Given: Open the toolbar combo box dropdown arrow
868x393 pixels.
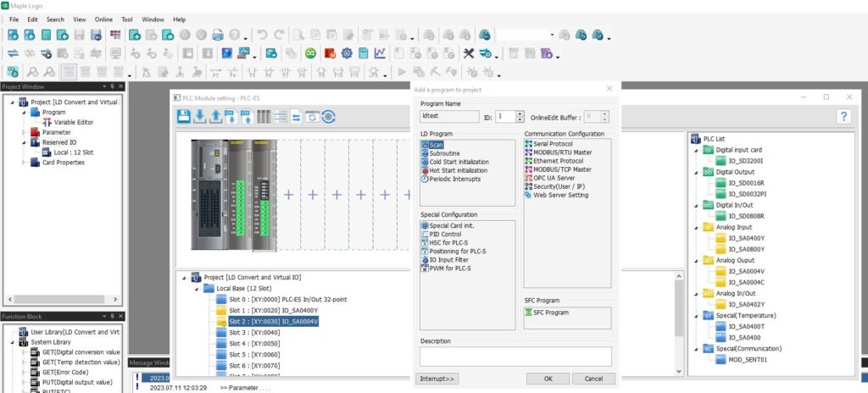Looking at the screenshot, I should (x=551, y=35).
